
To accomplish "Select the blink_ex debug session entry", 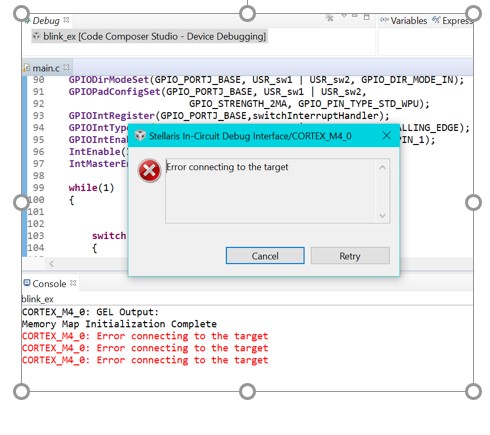I will (x=149, y=36).
